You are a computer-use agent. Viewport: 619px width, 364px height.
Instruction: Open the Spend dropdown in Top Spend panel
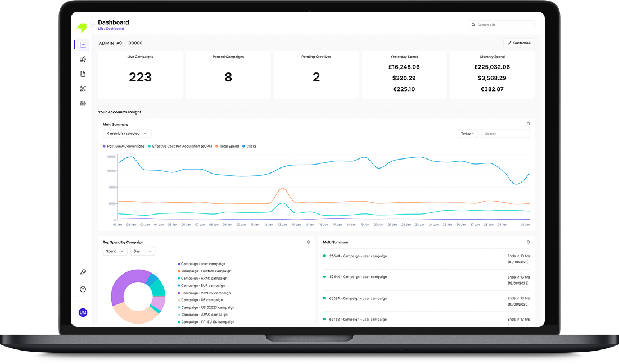click(115, 251)
